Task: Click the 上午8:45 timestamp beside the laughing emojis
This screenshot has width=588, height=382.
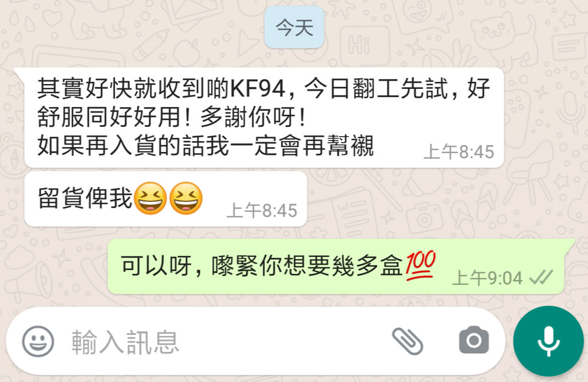Action: point(262,211)
